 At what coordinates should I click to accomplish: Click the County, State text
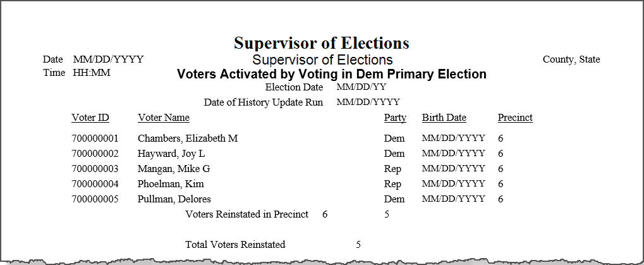pos(571,59)
